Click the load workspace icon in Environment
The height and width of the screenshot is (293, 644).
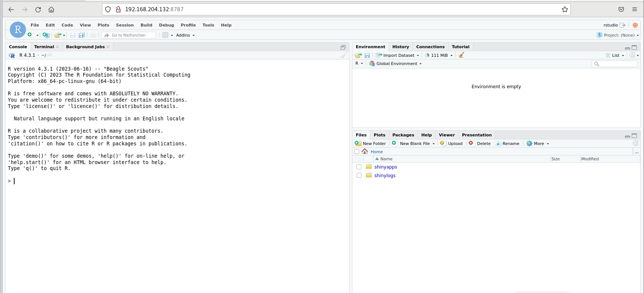[x=358, y=55]
